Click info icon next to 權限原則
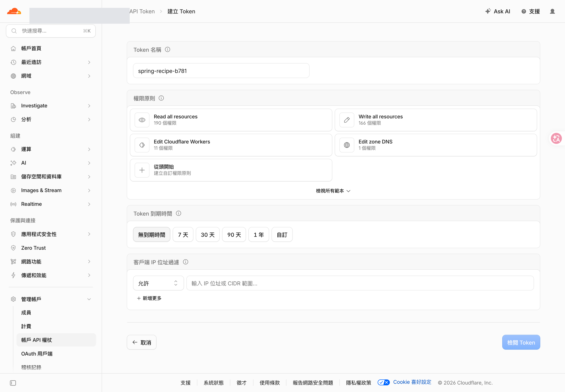Screen dimensions: 565x392 tap(161, 98)
